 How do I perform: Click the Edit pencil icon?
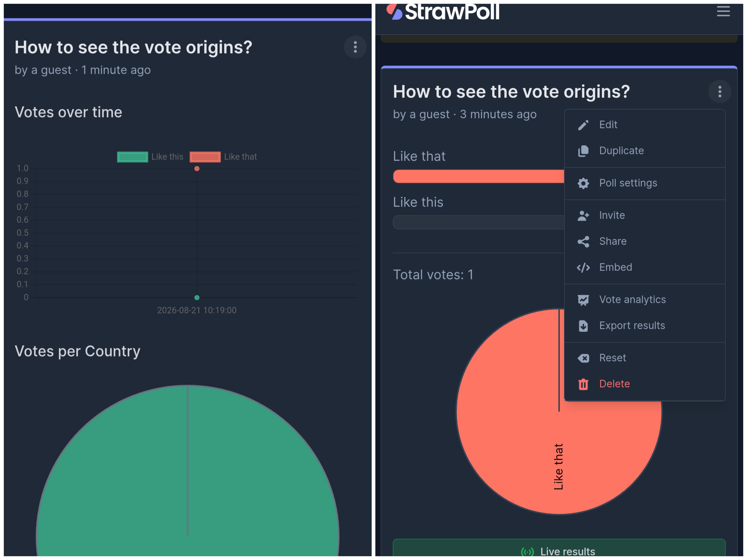(x=583, y=125)
